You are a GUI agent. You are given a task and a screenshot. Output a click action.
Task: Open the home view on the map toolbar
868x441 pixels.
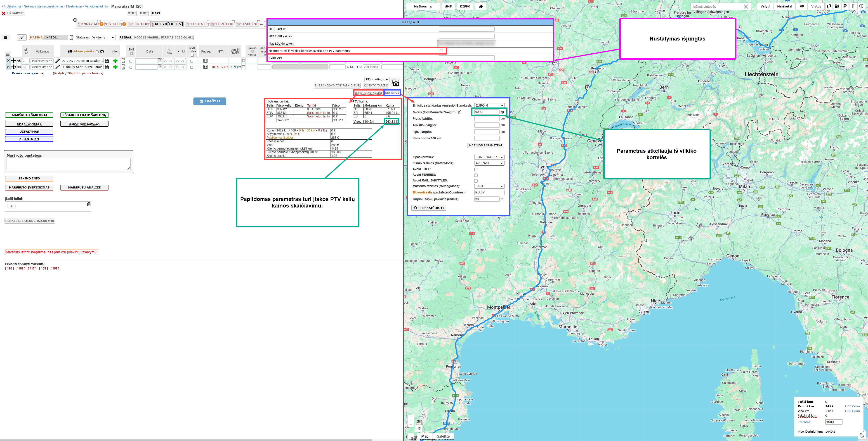[x=481, y=6]
